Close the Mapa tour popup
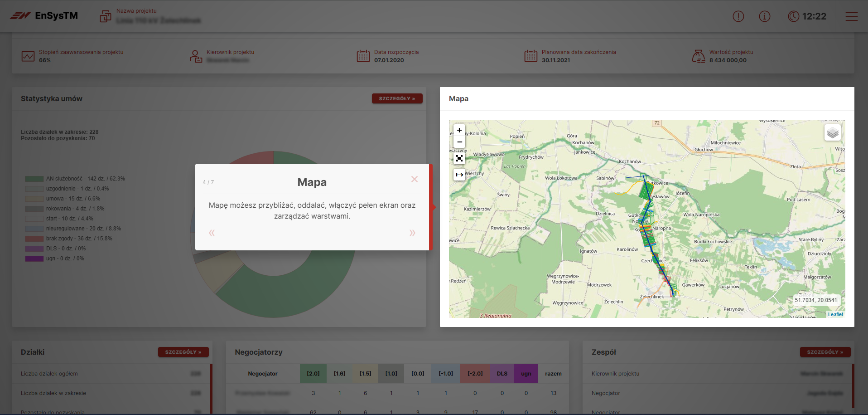 tap(414, 179)
